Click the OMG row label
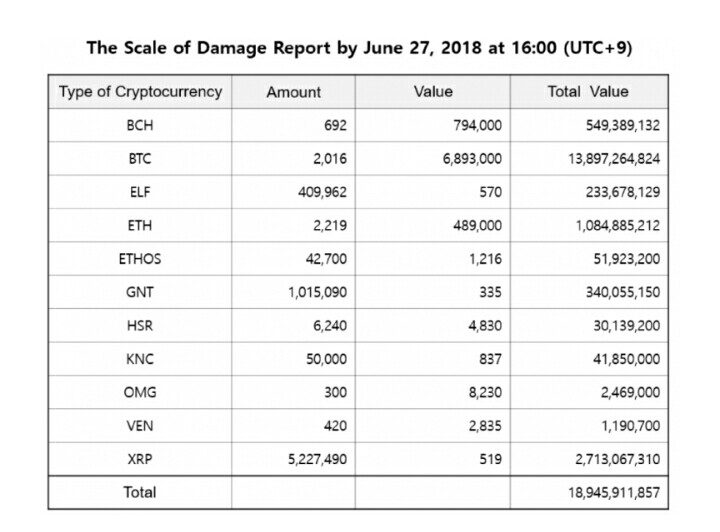Viewport: 720px width, 532px height. click(139, 391)
